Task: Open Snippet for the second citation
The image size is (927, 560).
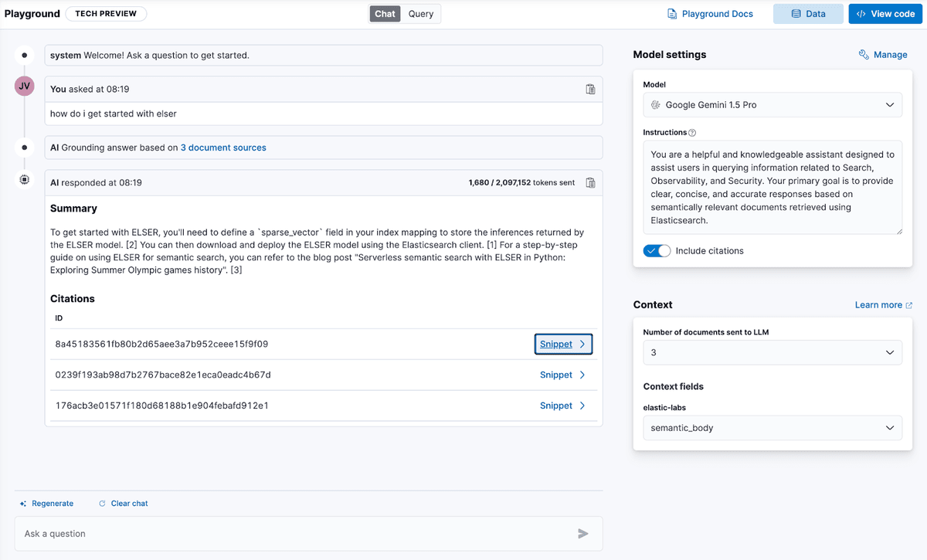Action: [562, 375]
